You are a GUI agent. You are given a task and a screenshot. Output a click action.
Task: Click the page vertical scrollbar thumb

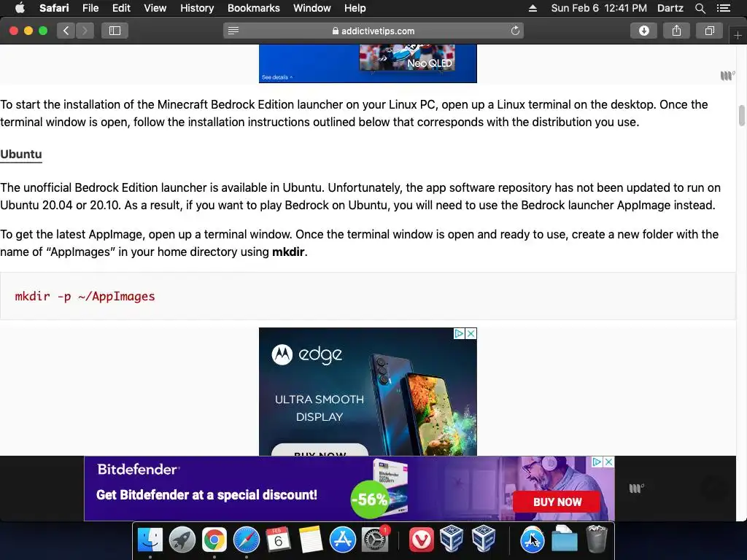[741, 116]
